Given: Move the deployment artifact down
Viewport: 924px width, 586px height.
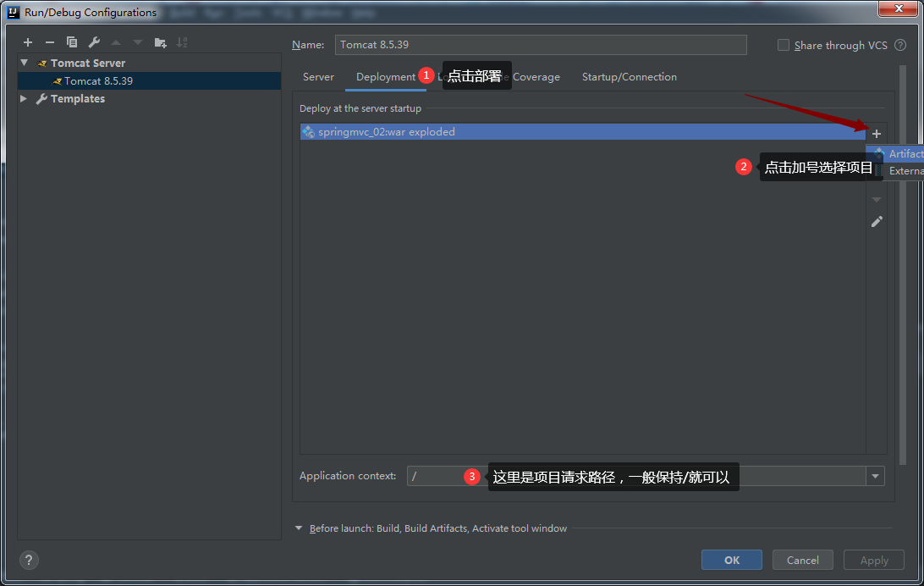Looking at the screenshot, I should point(877,200).
